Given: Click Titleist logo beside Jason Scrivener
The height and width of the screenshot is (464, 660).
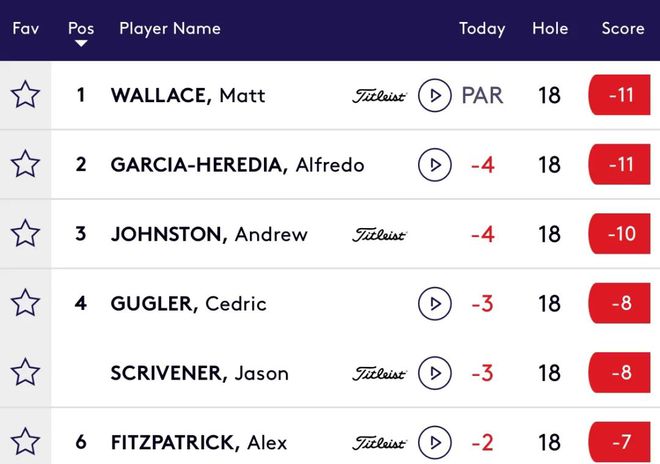Looking at the screenshot, I should 379,373.
